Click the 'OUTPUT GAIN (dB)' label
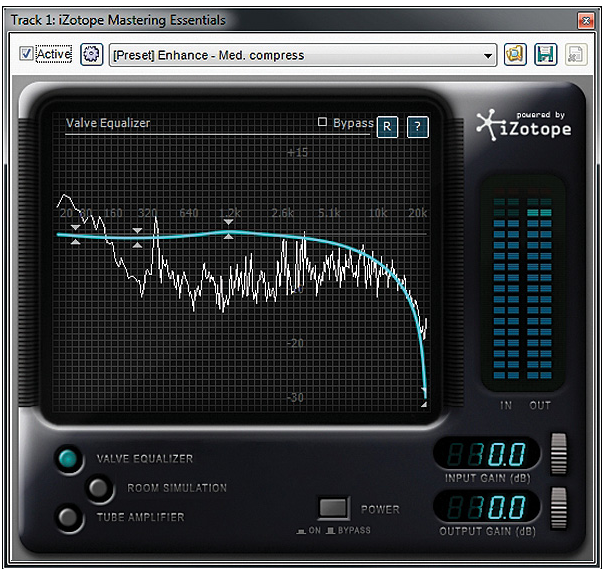Viewport: 603px width, 569px height. [x=487, y=531]
